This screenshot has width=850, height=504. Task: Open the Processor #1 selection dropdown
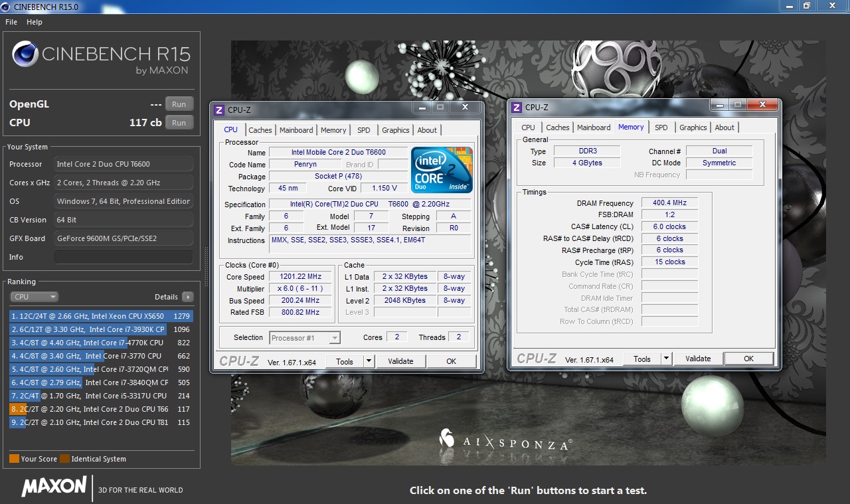[305, 338]
